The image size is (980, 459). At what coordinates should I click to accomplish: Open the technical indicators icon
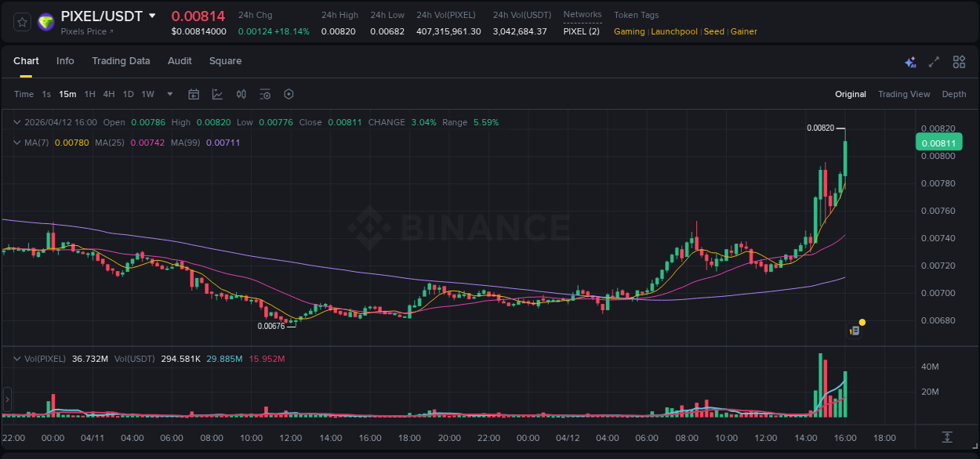coord(265,94)
